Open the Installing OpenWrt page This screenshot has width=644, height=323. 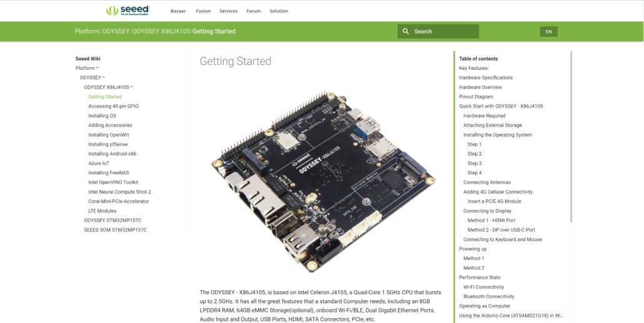[109, 135]
